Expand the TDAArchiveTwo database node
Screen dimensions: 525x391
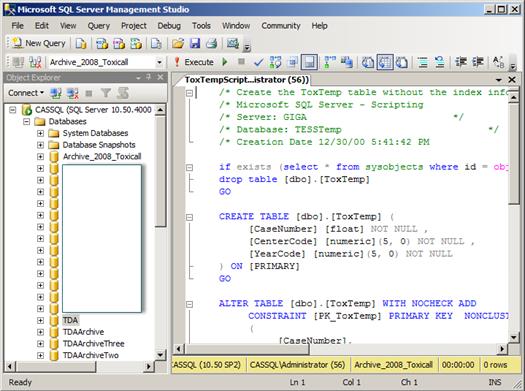(41, 356)
